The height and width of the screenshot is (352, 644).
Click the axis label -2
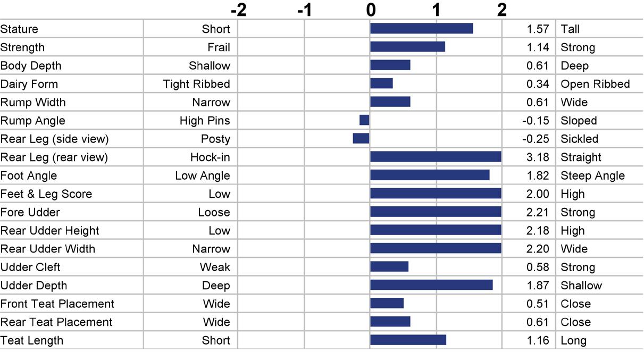pos(238,10)
